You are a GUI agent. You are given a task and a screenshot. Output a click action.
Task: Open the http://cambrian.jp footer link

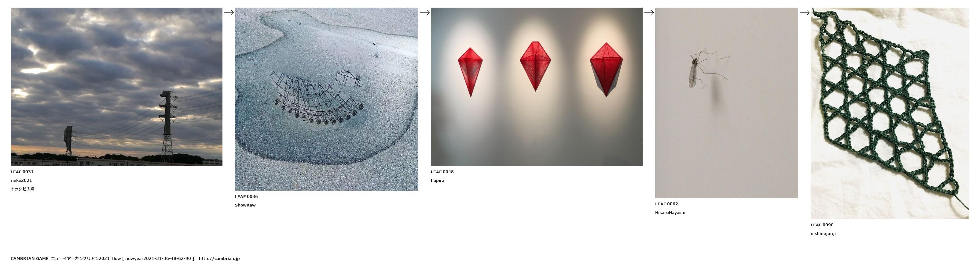219,258
